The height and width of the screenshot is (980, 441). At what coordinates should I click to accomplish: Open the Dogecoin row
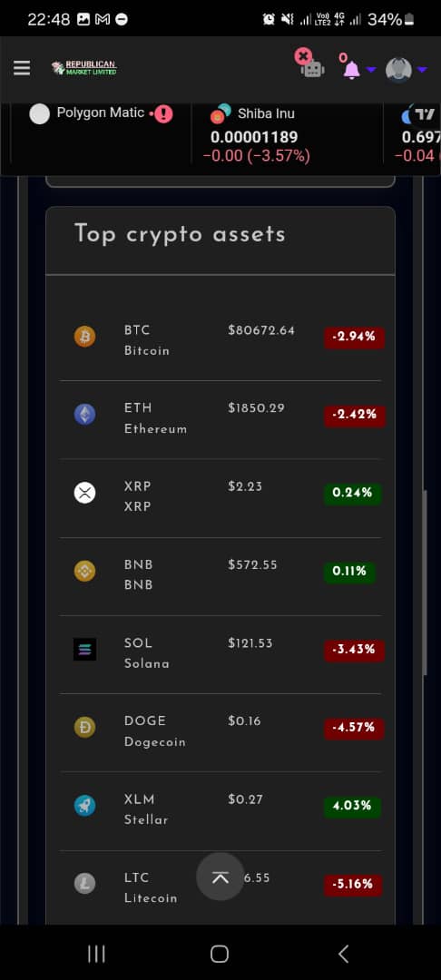coord(220,732)
